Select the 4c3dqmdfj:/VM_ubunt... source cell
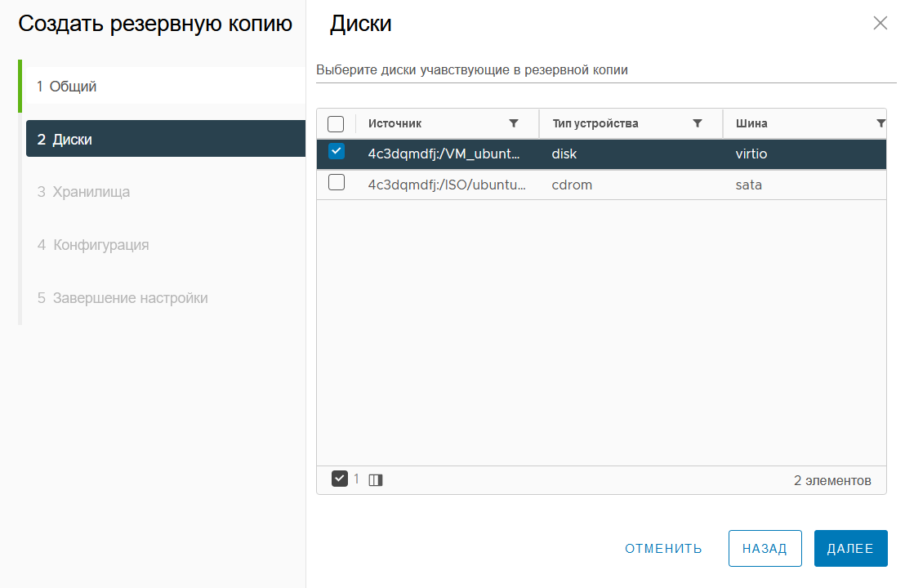 tap(444, 154)
